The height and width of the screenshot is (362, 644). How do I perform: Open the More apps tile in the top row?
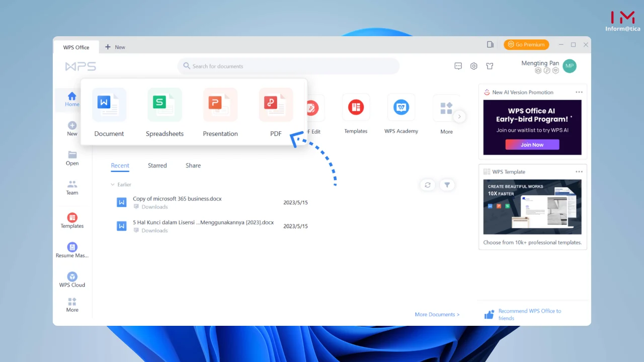[446, 114]
